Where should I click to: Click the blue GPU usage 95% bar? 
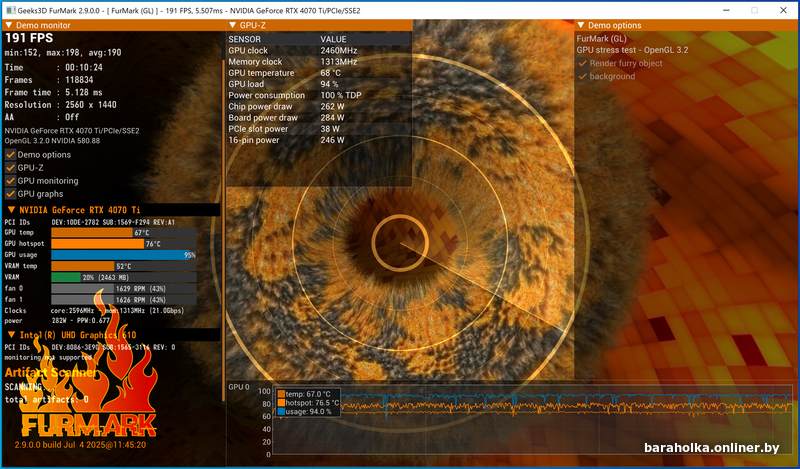124,255
